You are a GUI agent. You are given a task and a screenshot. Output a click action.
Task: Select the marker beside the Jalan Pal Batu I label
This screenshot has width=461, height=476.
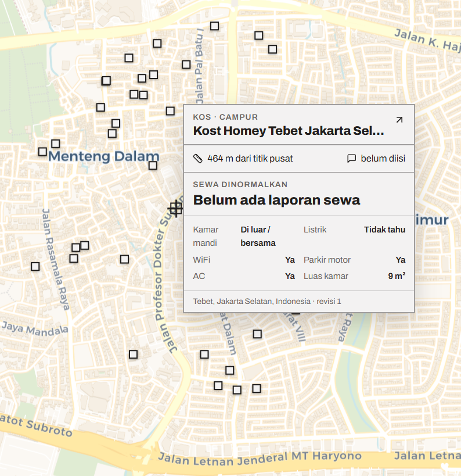click(186, 65)
